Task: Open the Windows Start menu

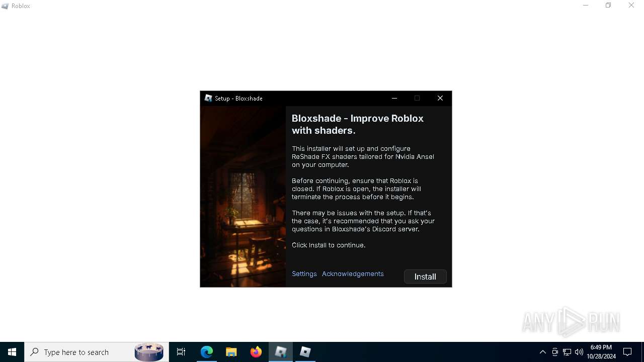Action: pos(12,352)
